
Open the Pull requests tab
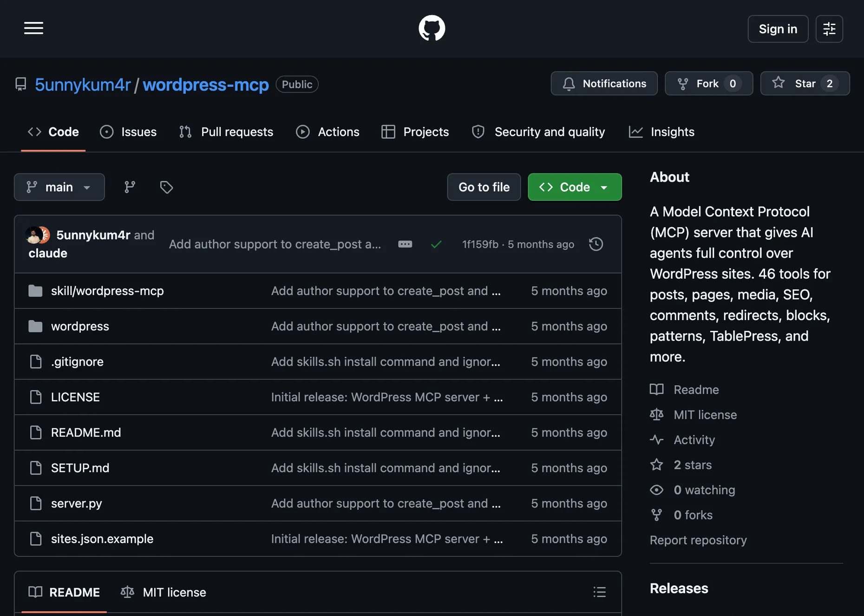(x=226, y=132)
